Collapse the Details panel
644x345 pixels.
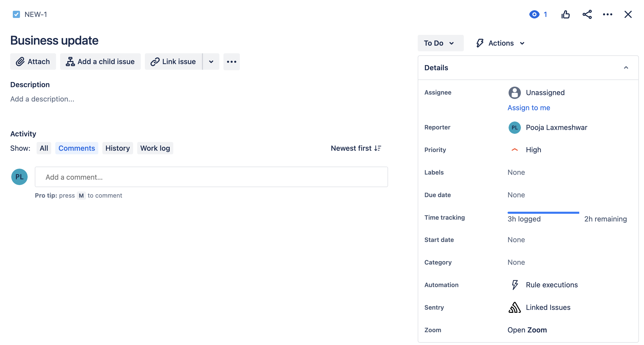[x=627, y=67]
